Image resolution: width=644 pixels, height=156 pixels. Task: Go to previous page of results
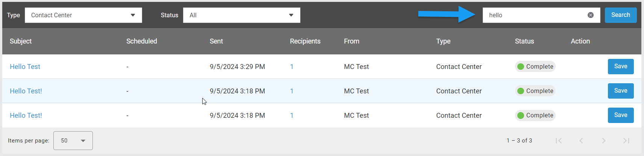point(581,141)
